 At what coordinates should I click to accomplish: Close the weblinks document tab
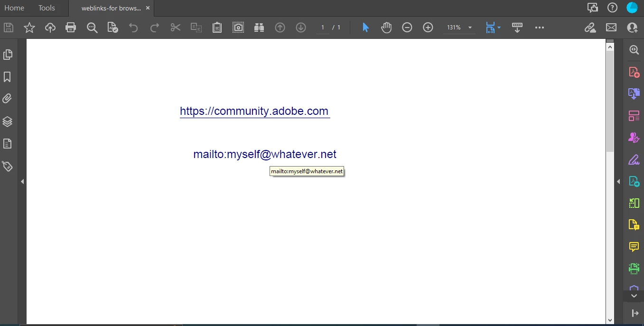148,8
